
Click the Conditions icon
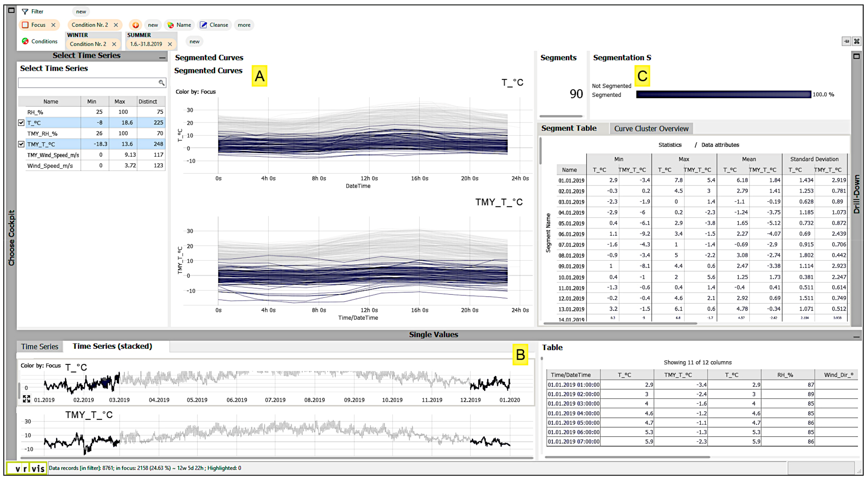tap(25, 41)
